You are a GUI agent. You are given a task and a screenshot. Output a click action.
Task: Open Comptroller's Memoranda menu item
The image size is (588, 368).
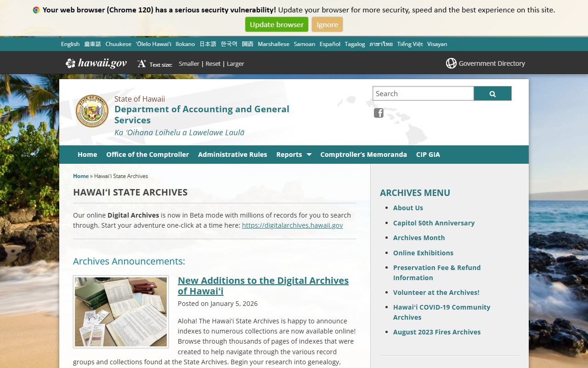click(x=363, y=155)
